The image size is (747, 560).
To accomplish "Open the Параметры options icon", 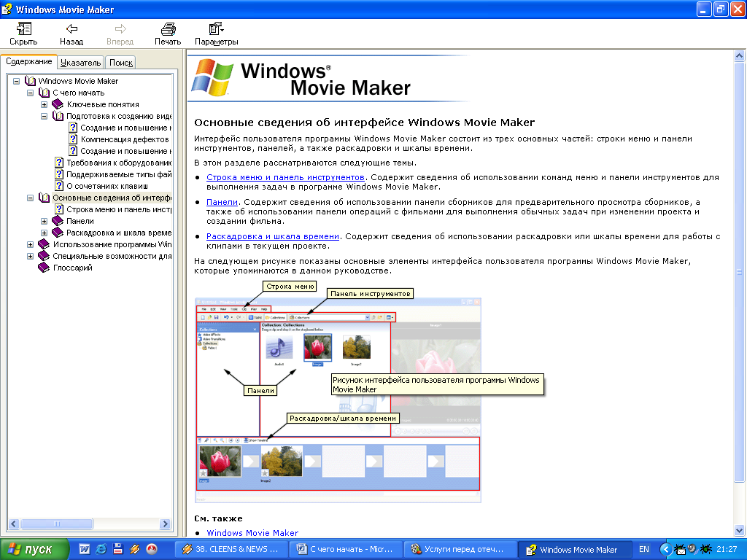I will pyautogui.click(x=216, y=29).
